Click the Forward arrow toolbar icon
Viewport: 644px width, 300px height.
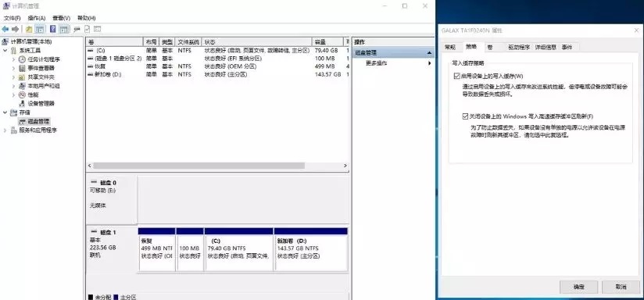[16, 29]
